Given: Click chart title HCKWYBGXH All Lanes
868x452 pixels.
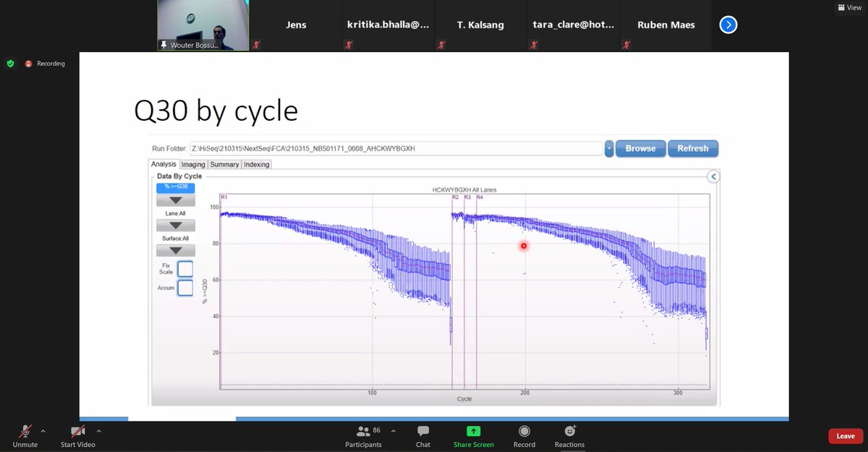Looking at the screenshot, I should 464,189.
